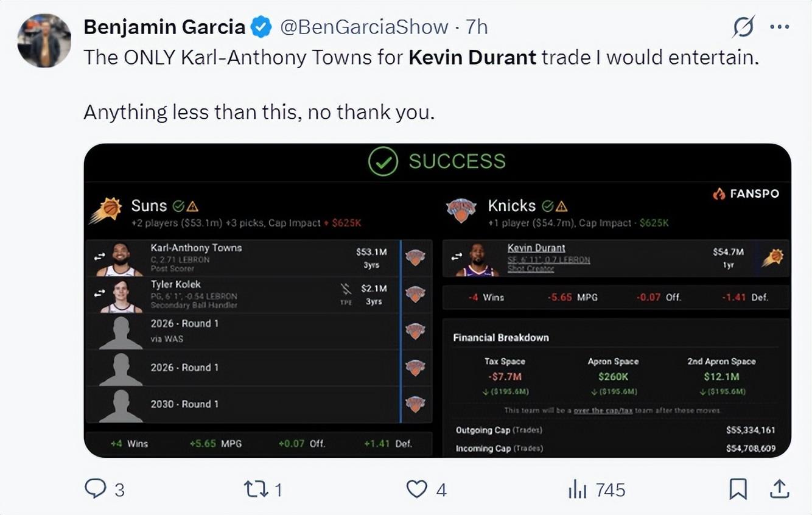This screenshot has height=515, width=812.
Task: Bookmark this tweet
Action: coord(738,489)
